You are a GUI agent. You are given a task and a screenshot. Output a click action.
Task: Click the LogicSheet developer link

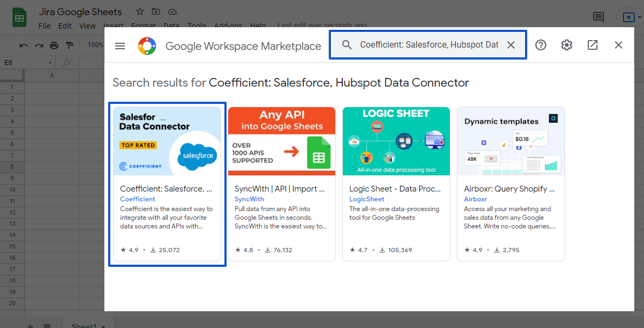coord(367,199)
